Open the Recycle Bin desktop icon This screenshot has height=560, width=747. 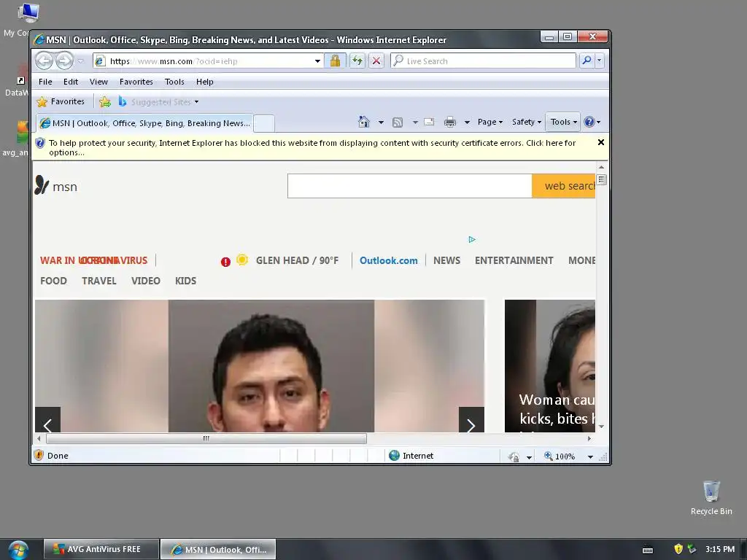tap(711, 498)
